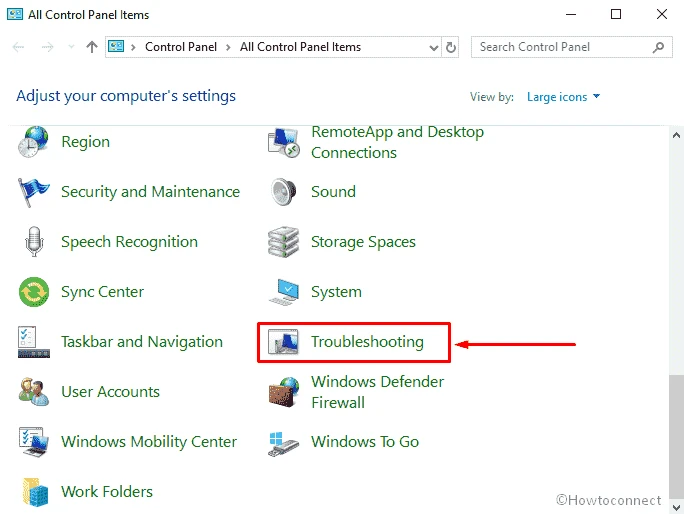Viewport: 684px width, 514px height.
Task: Open the Storage Spaces drives icon
Action: click(284, 241)
